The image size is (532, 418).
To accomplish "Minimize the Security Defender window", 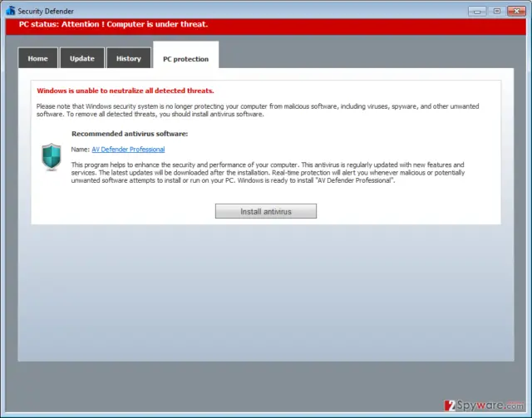I will click(477, 11).
